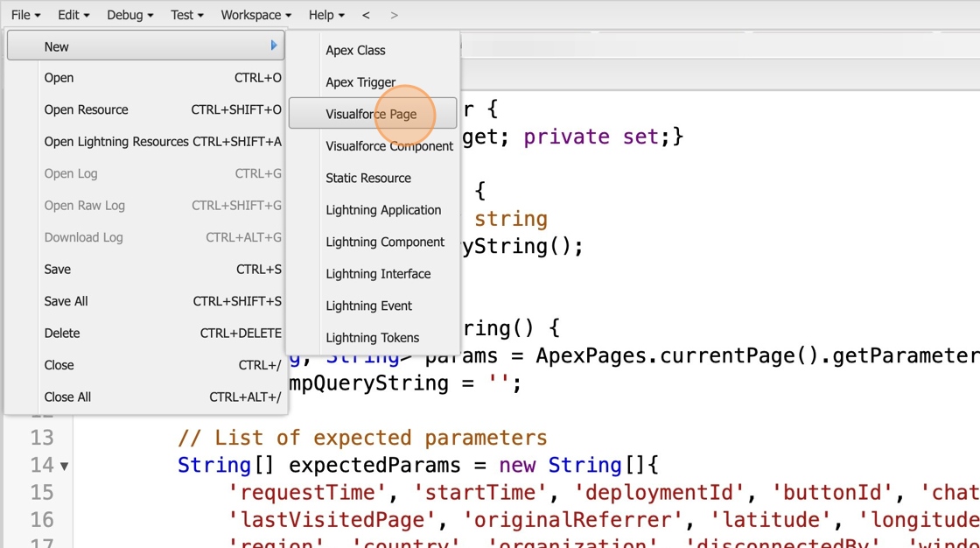Click the 'startTime' string in code
The width and height of the screenshot is (980, 548).
click(x=480, y=492)
